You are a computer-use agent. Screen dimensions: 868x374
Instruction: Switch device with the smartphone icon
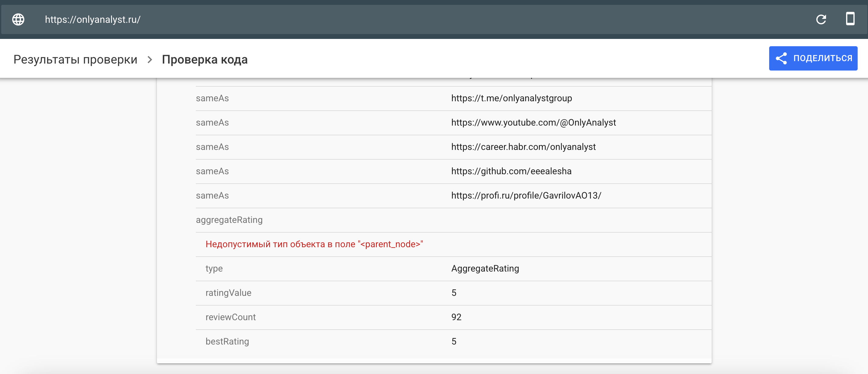[850, 19]
